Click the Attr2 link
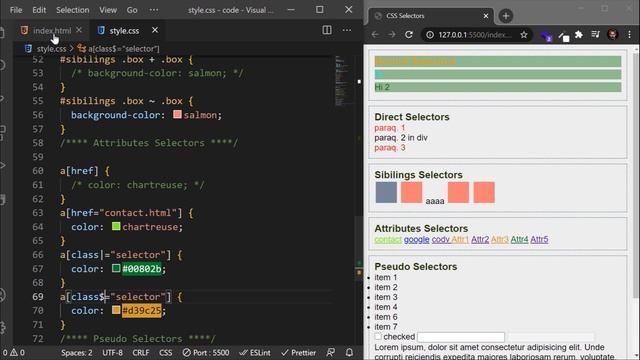Screen dimensions: 640x360 pos(480,240)
